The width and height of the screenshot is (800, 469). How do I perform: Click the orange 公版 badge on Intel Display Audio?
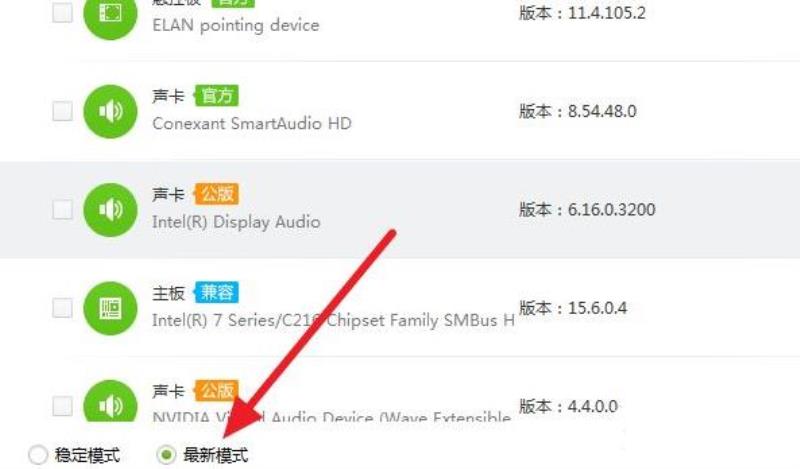click(x=216, y=194)
